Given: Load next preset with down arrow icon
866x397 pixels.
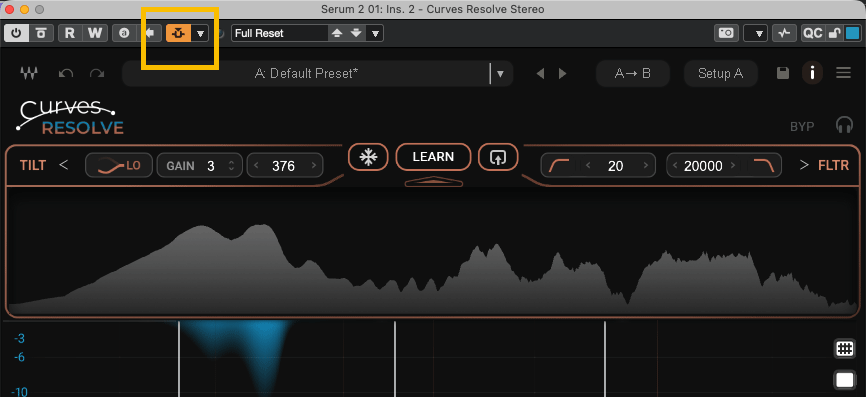Looking at the screenshot, I should [x=356, y=34].
